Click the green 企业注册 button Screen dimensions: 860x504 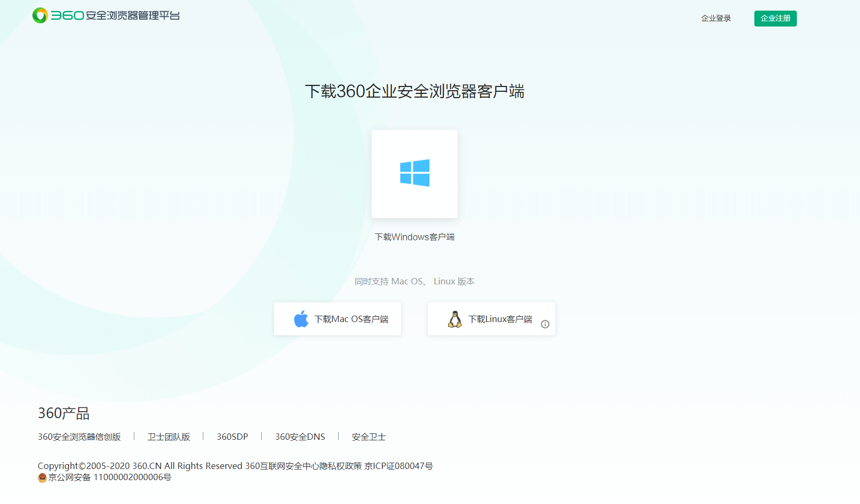click(776, 19)
